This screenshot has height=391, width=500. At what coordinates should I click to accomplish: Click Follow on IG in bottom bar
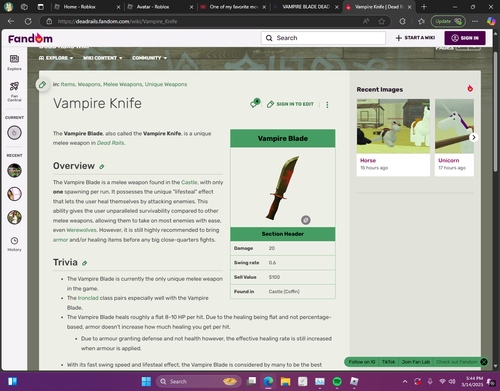click(362, 362)
